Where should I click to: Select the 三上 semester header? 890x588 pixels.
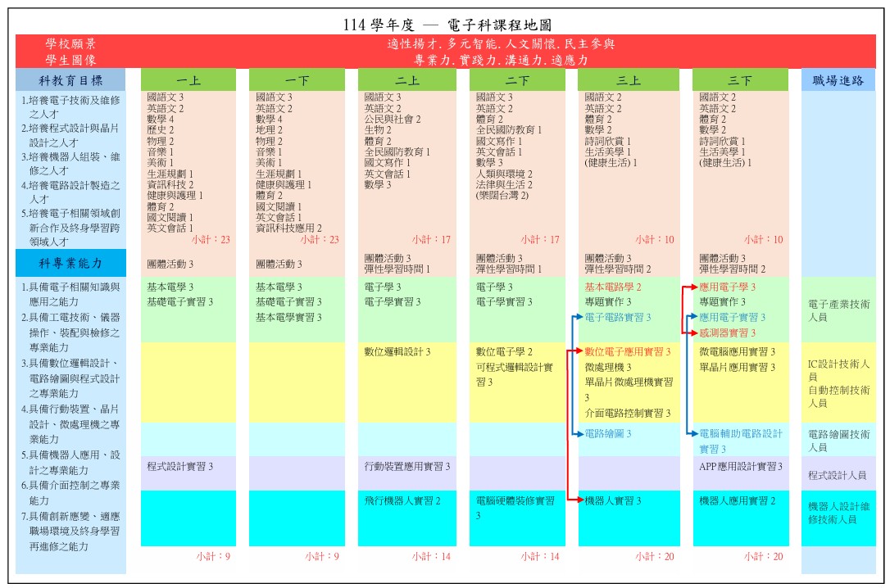629,80
